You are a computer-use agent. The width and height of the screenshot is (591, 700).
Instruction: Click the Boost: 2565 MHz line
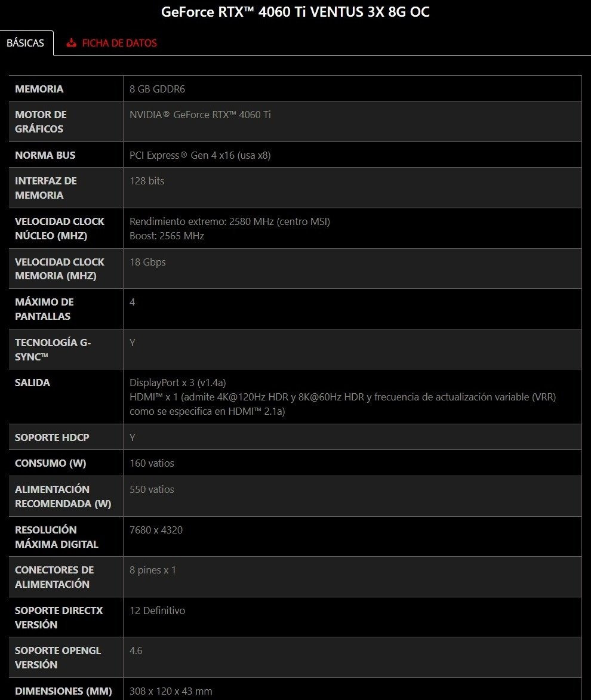[x=167, y=236]
